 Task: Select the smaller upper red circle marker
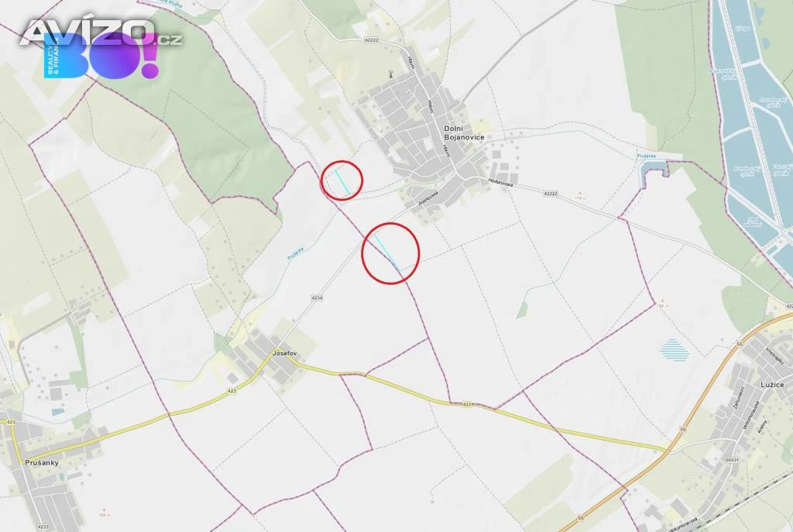click(342, 180)
